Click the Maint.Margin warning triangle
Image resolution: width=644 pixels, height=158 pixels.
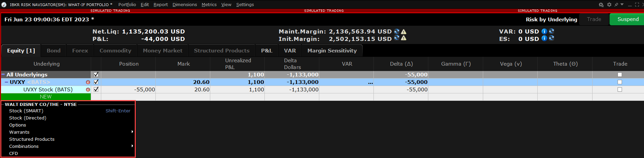pos(404,31)
